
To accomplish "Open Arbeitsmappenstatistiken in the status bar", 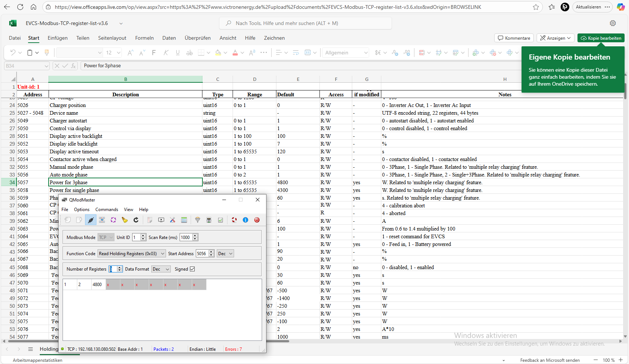I will (x=38, y=360).
